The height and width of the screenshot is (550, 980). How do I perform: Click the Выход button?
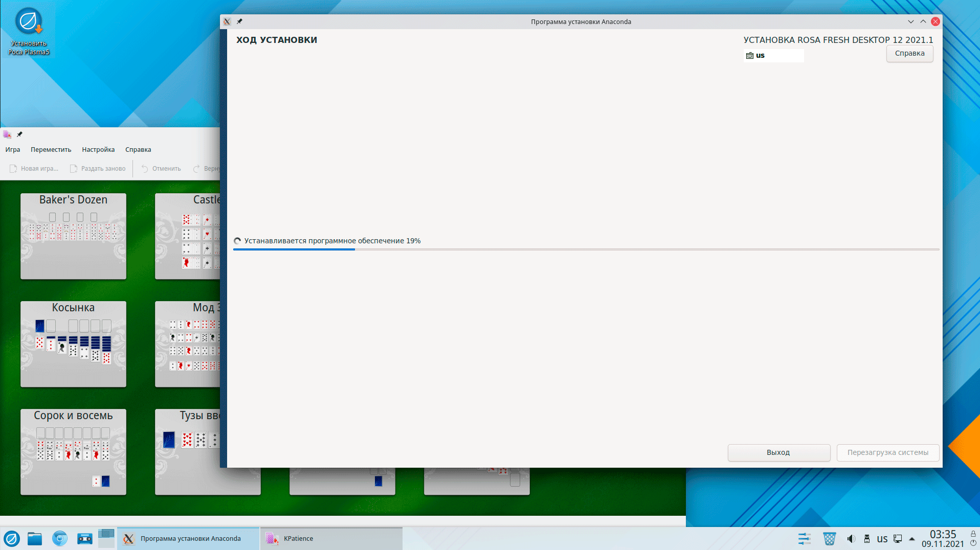tap(778, 452)
